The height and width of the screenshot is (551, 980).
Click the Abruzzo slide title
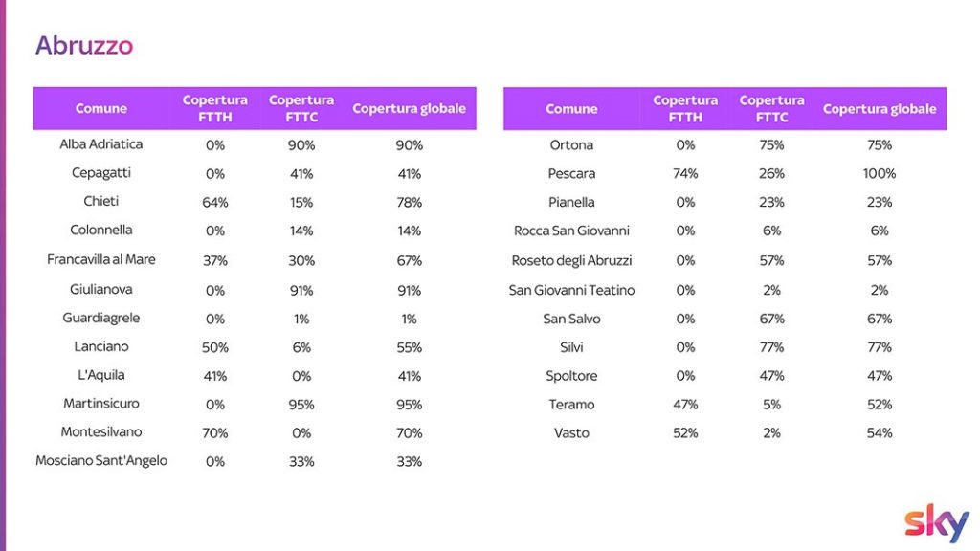84,46
